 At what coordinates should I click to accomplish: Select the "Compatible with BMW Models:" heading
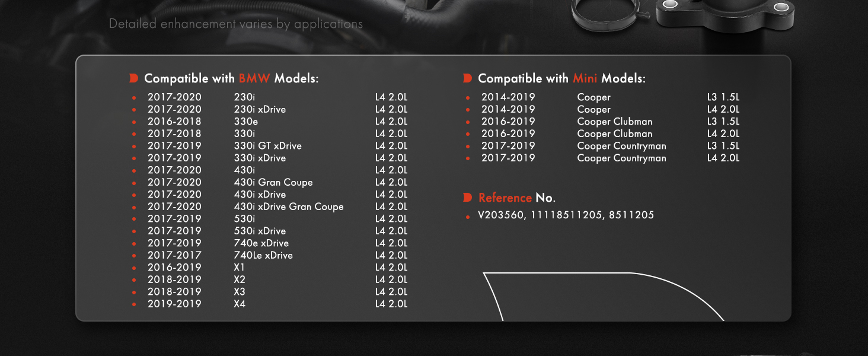[x=231, y=78]
